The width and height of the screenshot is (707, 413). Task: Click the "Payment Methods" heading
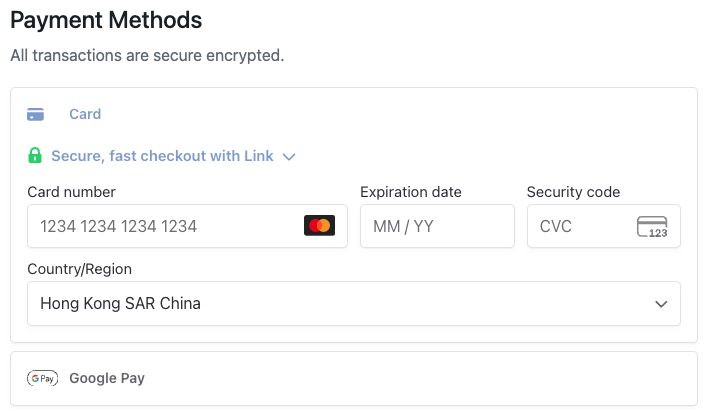point(106,19)
